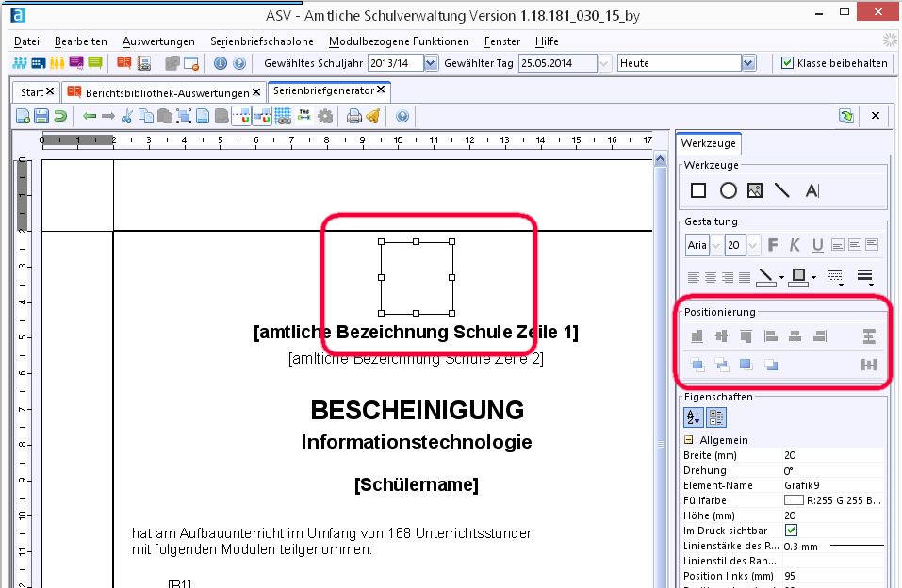Open the Heute dropdown
902x588 pixels.
[748, 63]
